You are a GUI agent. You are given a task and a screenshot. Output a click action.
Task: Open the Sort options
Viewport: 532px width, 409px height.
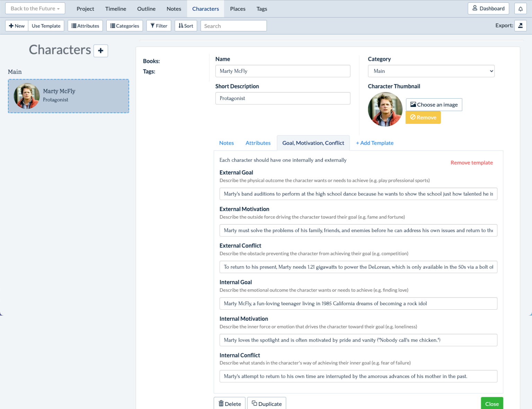tap(186, 26)
